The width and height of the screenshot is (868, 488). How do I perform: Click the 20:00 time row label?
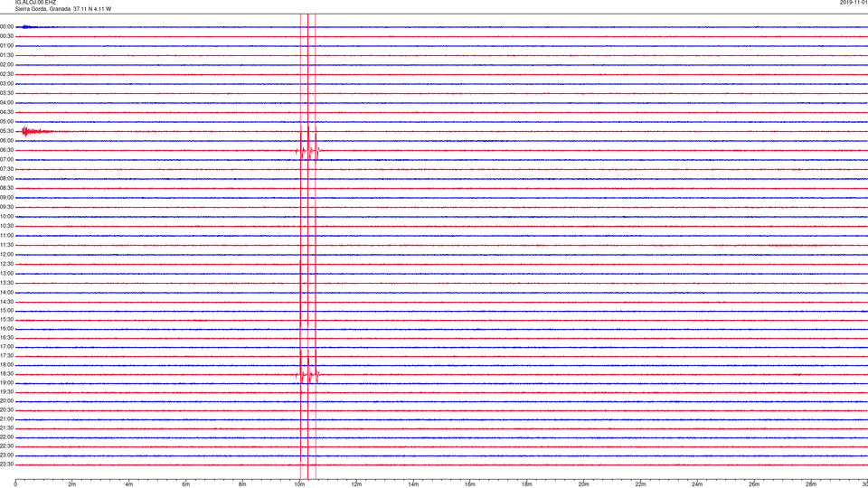pos(6,401)
